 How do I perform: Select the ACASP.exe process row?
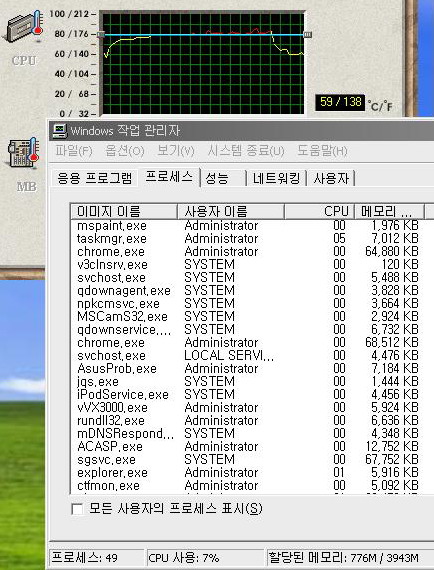248,446
